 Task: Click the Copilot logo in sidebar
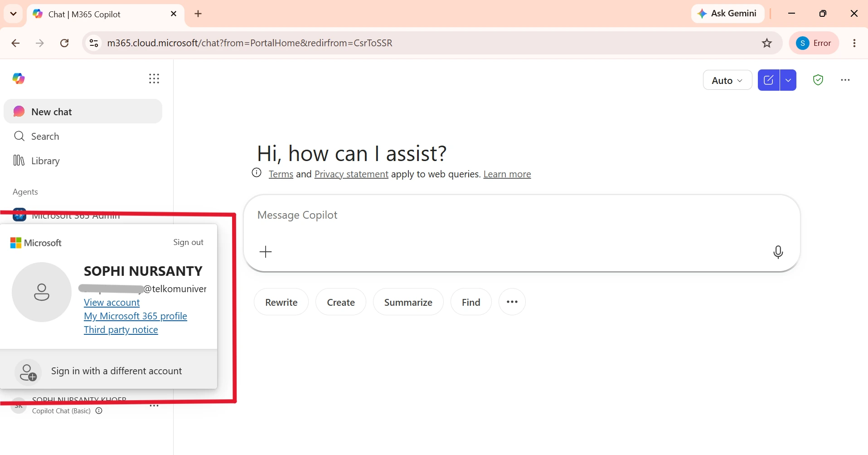coord(19,78)
